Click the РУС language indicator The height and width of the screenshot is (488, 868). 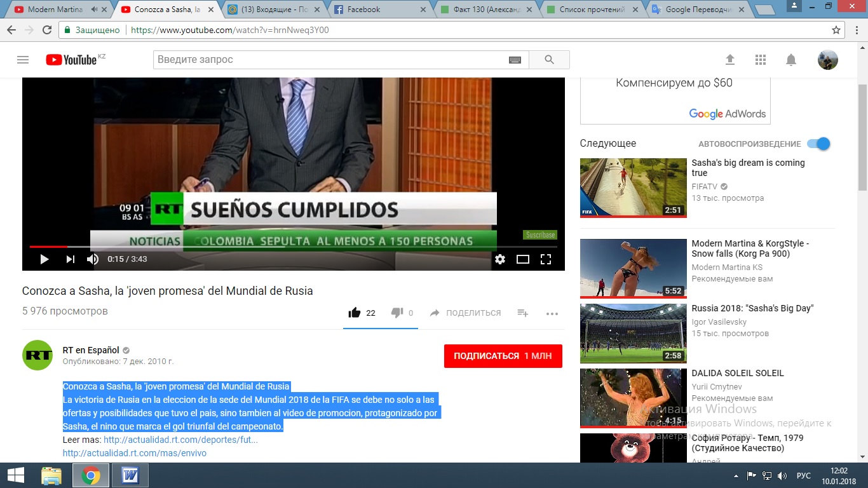coord(804,475)
